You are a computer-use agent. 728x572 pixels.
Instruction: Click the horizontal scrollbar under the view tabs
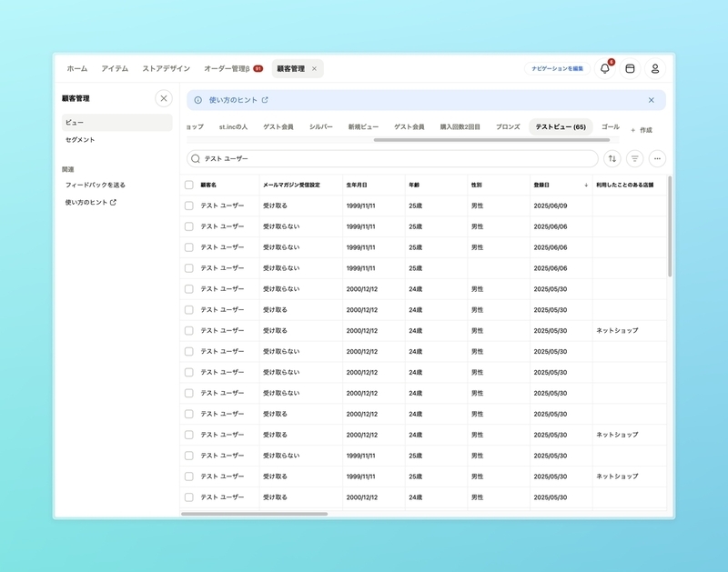(491, 140)
